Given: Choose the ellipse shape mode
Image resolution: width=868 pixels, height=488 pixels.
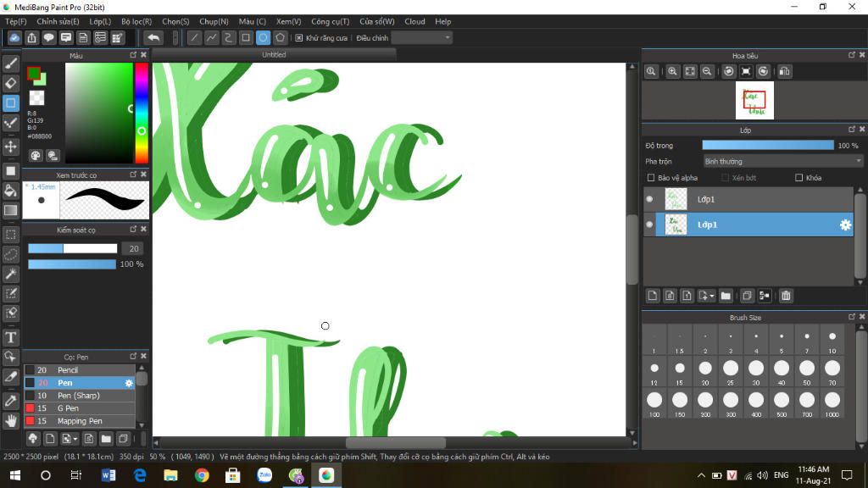Looking at the screenshot, I should [x=263, y=37].
